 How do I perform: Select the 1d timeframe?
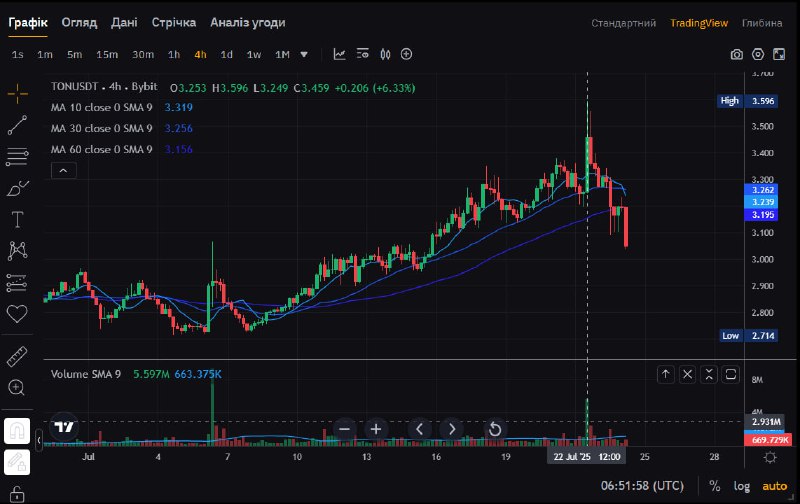coord(227,54)
